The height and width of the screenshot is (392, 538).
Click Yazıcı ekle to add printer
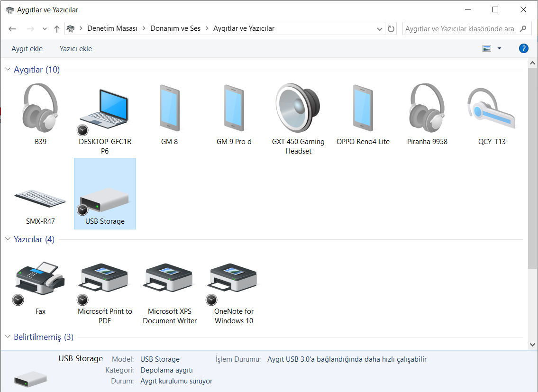(76, 49)
